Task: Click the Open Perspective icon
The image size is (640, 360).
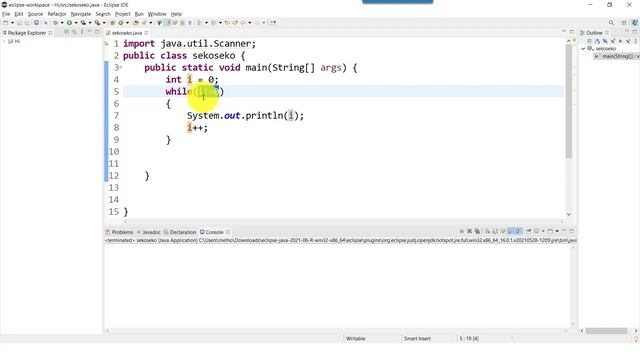Action: [x=624, y=23]
